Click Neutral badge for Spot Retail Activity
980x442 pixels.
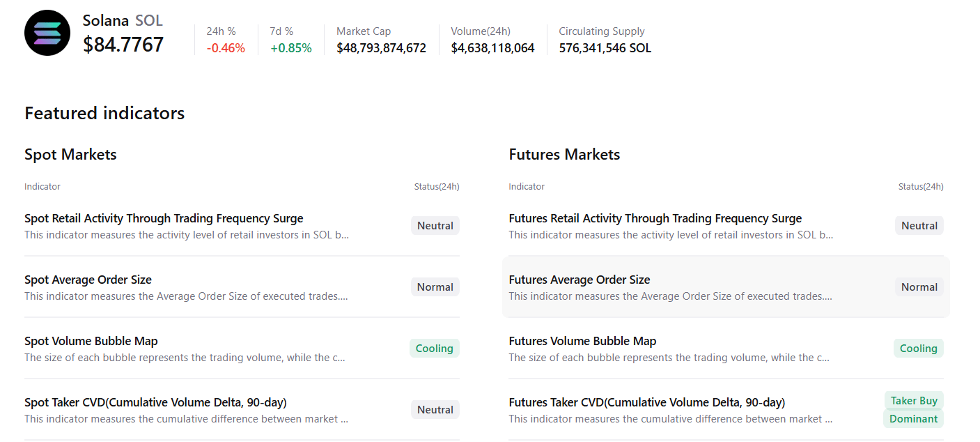(435, 226)
